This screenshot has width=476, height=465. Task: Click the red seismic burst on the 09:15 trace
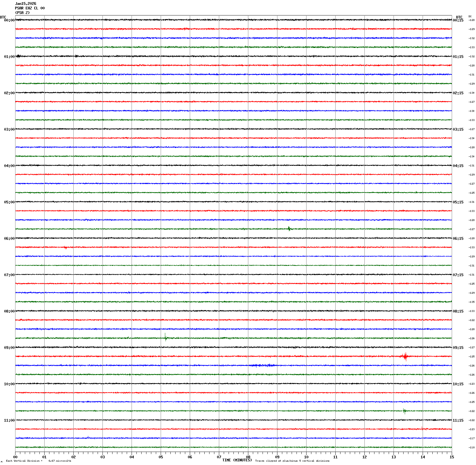pos(405,356)
